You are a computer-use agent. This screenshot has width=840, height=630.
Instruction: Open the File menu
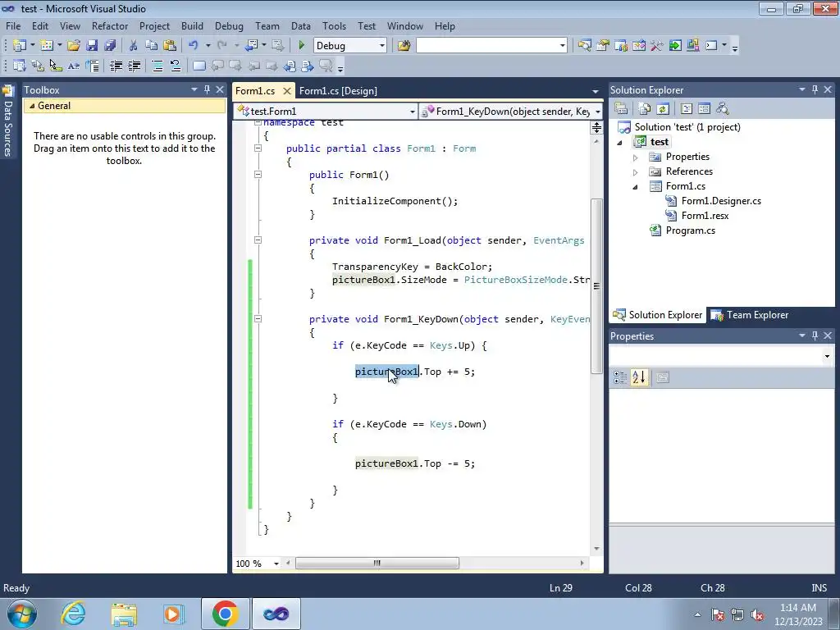[13, 25]
